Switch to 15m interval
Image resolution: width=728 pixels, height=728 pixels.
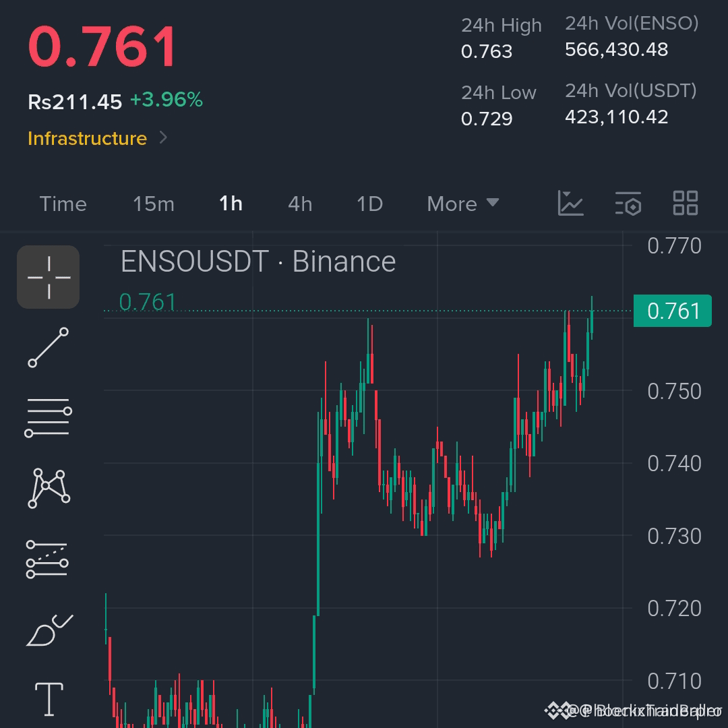coord(154,204)
